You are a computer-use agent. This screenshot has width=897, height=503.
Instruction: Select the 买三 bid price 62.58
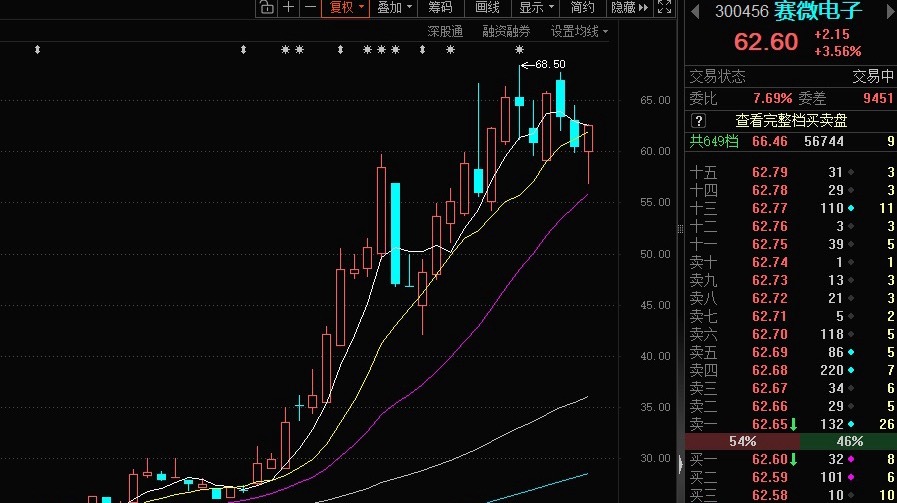tap(769, 495)
